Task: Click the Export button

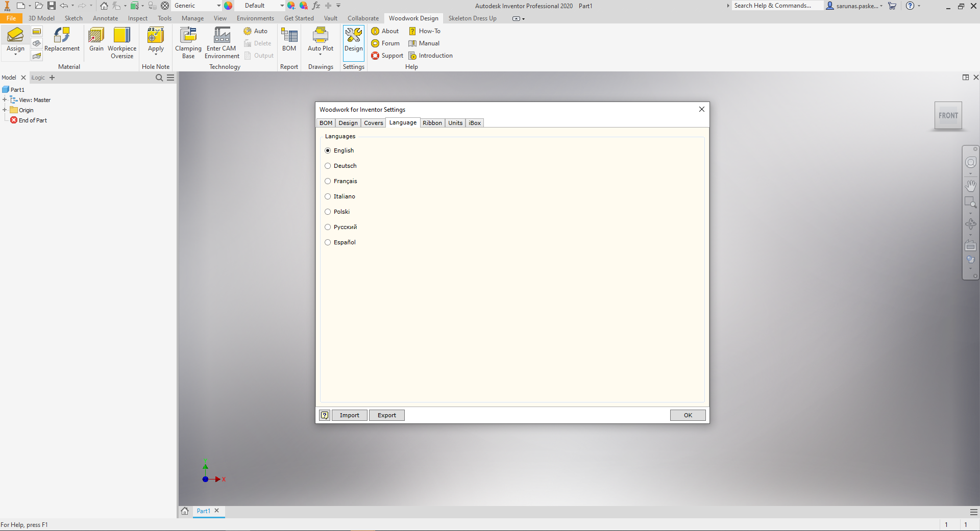Action: pos(387,415)
